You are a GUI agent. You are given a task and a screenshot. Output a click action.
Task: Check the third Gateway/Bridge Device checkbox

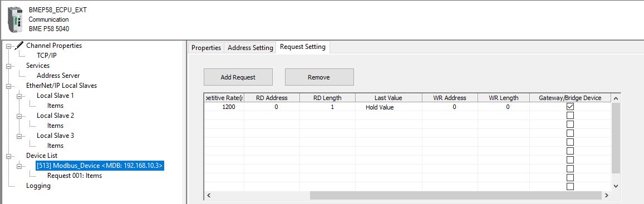pos(570,125)
